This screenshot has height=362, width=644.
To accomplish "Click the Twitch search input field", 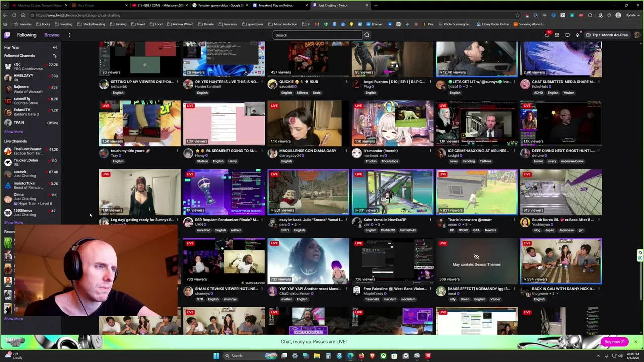I will [x=317, y=35].
